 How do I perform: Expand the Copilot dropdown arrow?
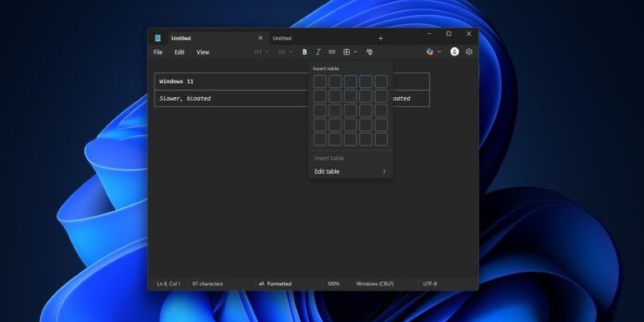pos(440,52)
